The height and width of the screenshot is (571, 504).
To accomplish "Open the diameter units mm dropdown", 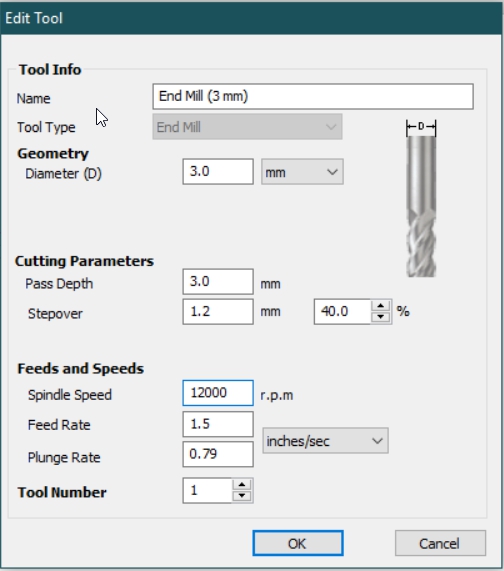I will [x=302, y=172].
